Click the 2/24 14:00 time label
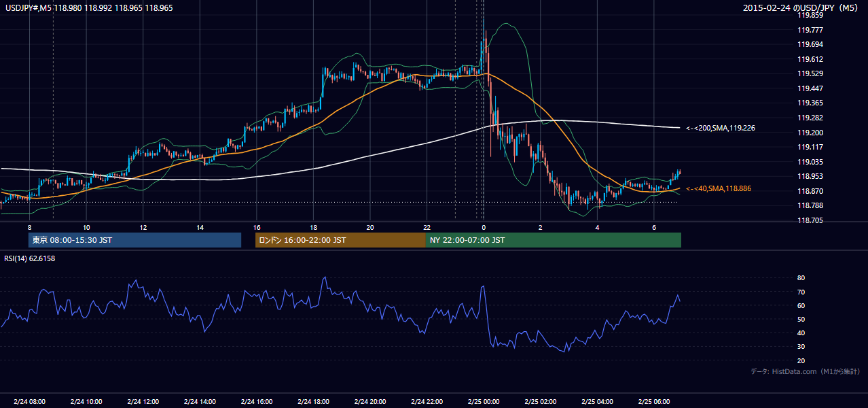Viewport: 868px width, 408px height. click(x=200, y=402)
